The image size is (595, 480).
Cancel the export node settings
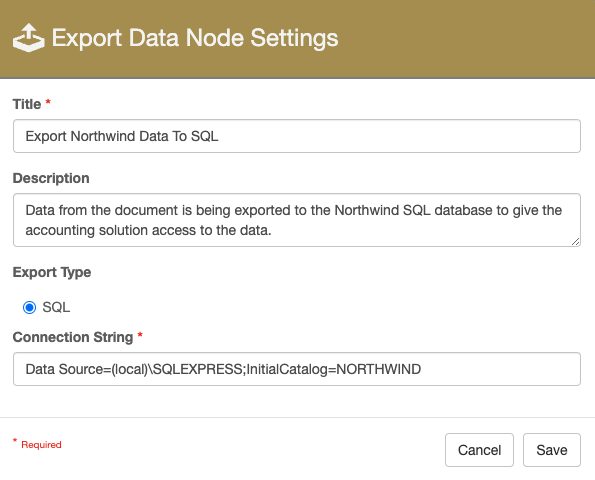coord(479,450)
